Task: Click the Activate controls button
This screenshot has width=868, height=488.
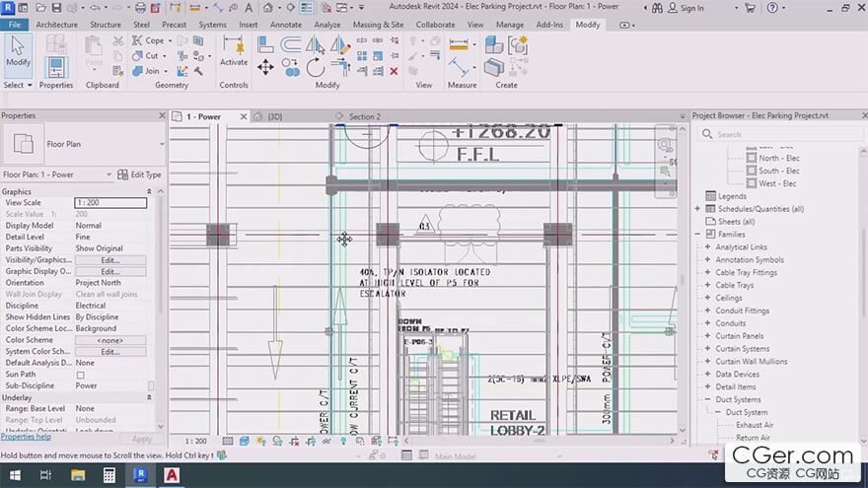Action: pos(234,50)
